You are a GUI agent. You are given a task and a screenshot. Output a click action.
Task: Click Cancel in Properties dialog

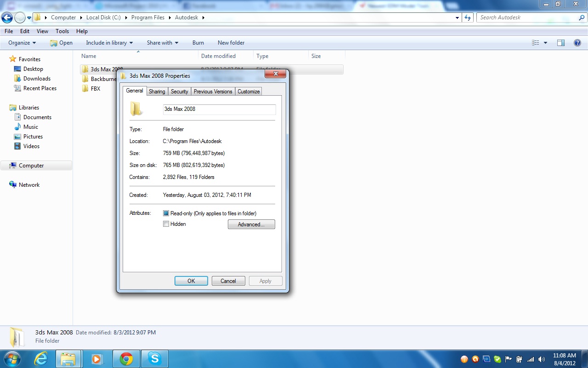coord(228,281)
